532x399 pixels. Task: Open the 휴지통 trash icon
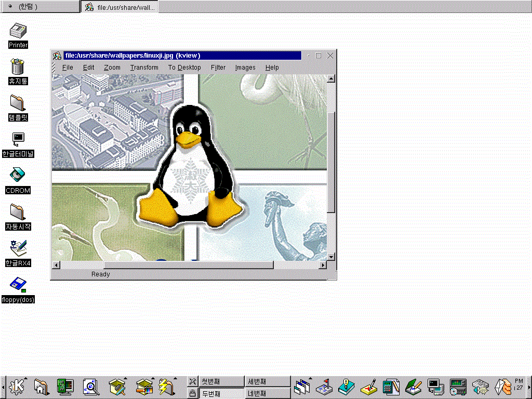18,67
